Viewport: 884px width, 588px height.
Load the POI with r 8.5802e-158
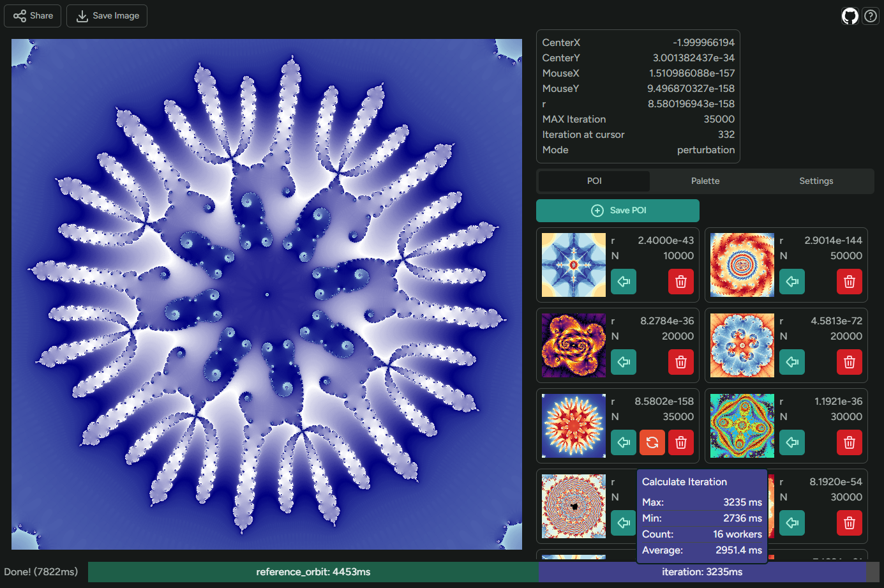coord(624,442)
